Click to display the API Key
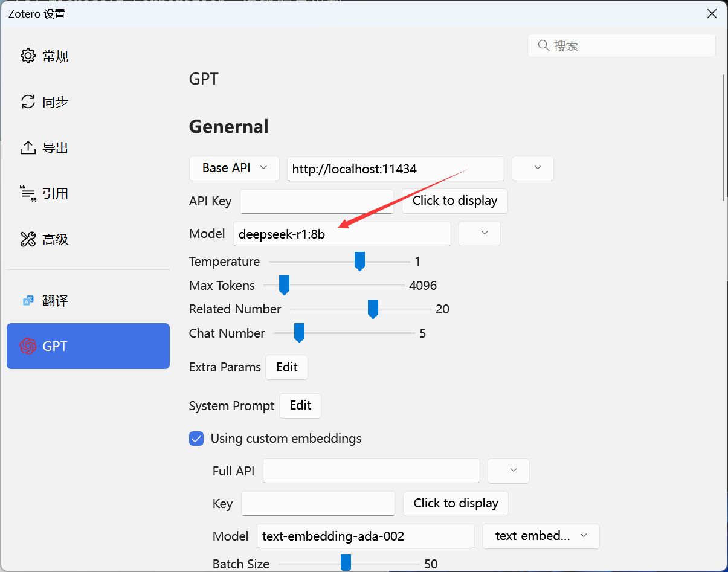Viewport: 728px width, 572px height. point(455,201)
